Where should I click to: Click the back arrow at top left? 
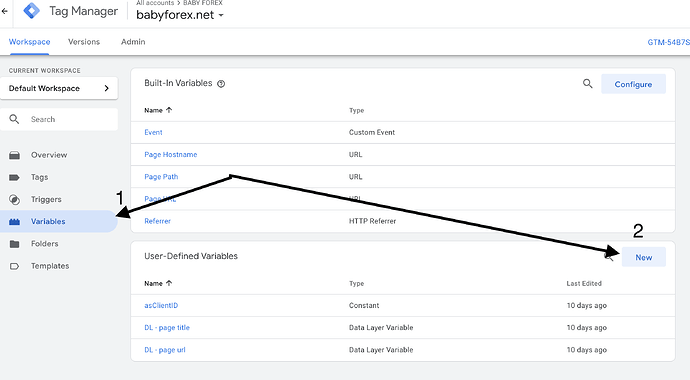pos(5,11)
